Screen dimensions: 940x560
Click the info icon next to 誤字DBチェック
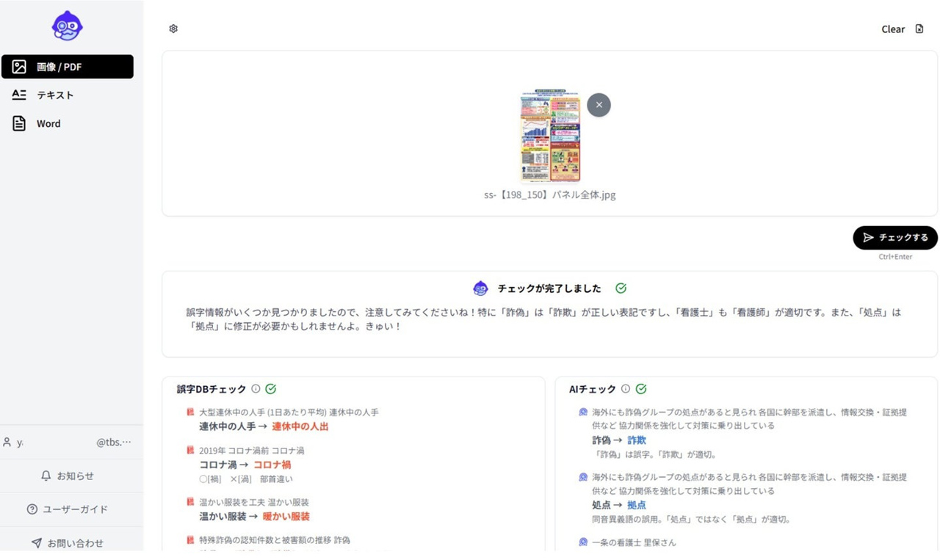[256, 389]
